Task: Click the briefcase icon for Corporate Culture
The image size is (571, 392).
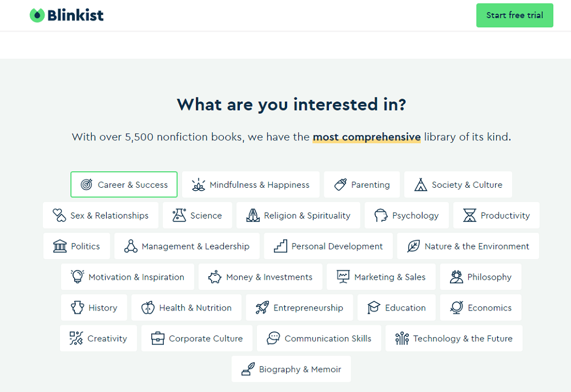Action: point(158,339)
